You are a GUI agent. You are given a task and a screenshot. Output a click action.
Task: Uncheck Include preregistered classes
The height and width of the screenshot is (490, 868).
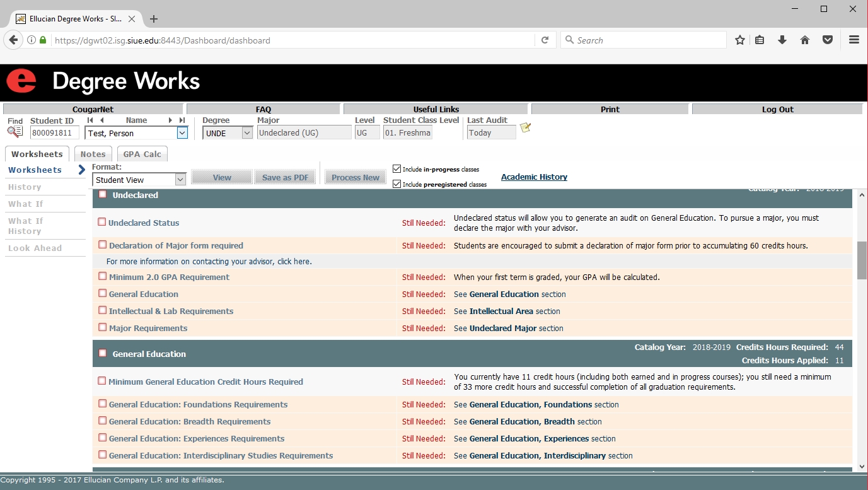396,184
